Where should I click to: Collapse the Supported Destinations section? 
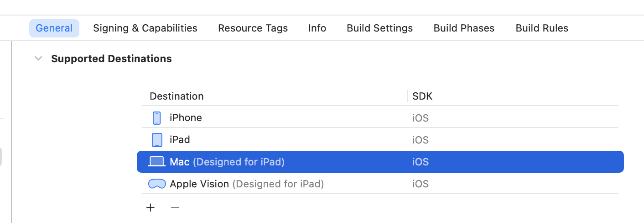click(39, 58)
